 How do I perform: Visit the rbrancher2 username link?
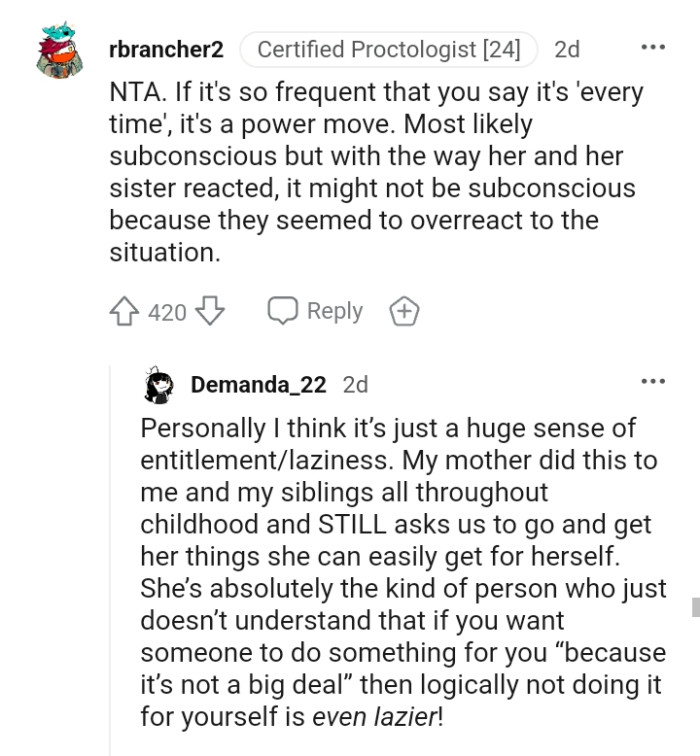coord(166,49)
